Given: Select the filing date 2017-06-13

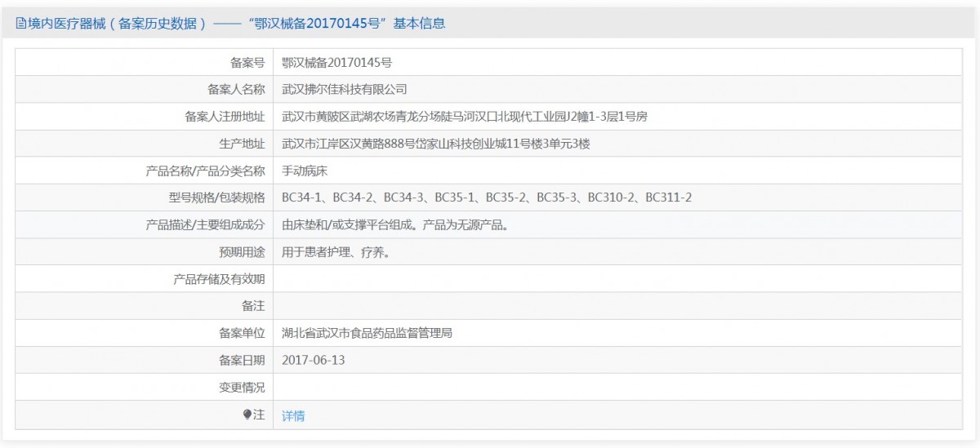Looking at the screenshot, I should click(x=314, y=360).
